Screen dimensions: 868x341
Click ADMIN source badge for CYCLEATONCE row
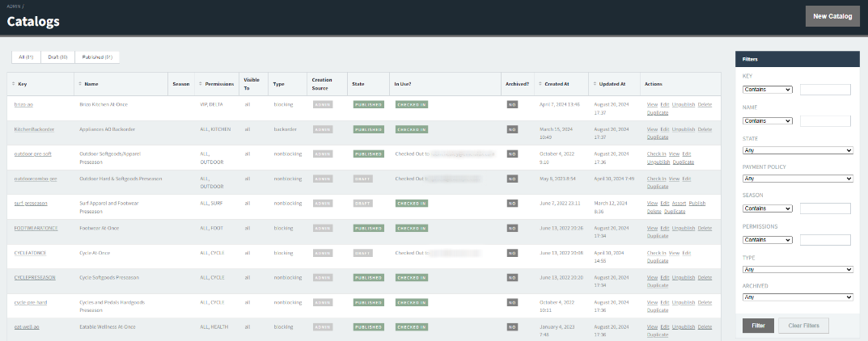click(x=323, y=253)
